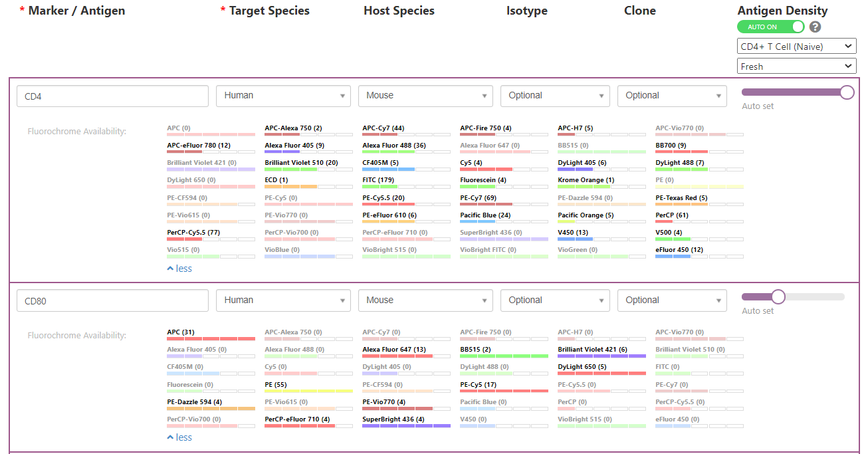Click the CD80 marker input field
The height and width of the screenshot is (454, 868).
[x=112, y=300]
